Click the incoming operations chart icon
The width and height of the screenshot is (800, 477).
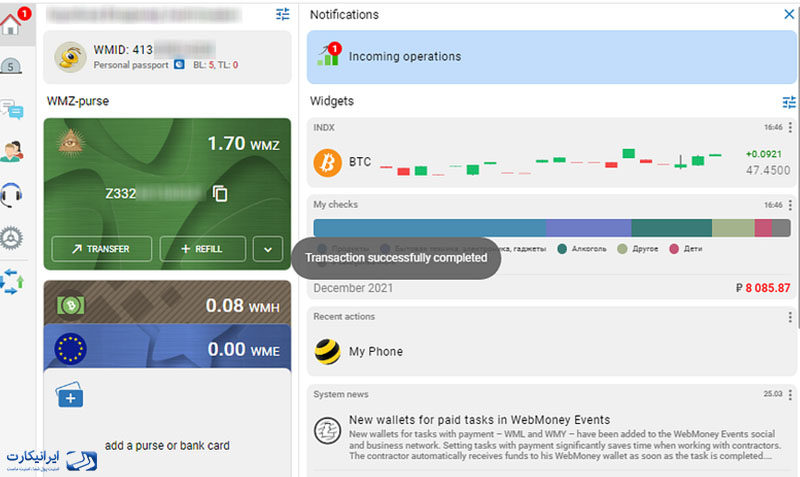coord(329,55)
